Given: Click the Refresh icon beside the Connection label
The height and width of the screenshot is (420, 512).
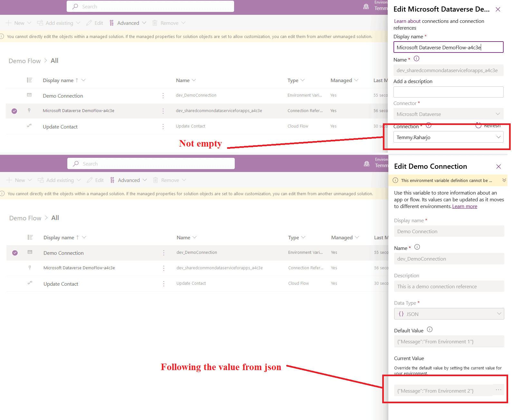Looking at the screenshot, I should (x=479, y=125).
